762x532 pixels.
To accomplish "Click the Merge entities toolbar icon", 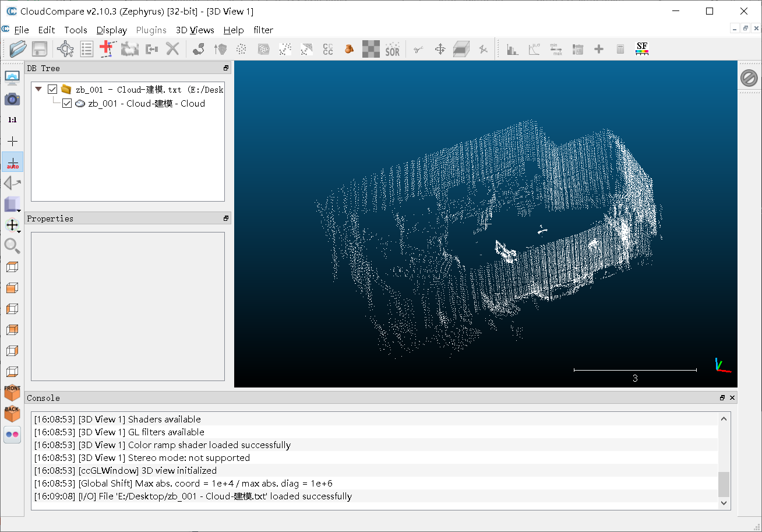I will 151,49.
